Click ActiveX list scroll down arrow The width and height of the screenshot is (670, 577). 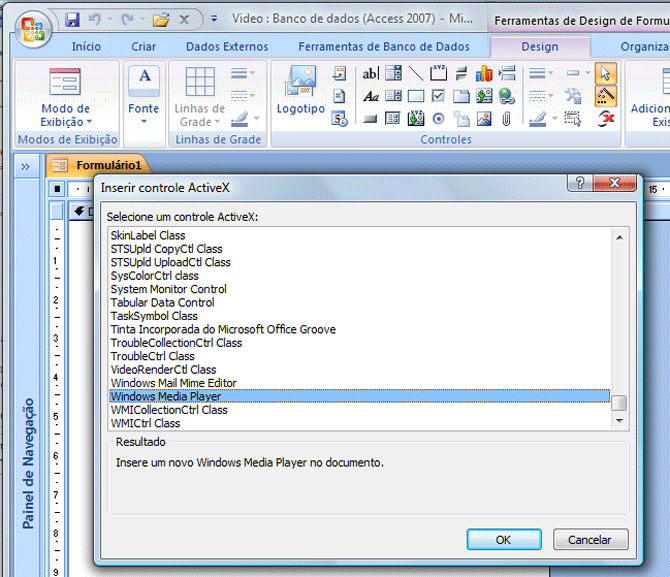619,421
